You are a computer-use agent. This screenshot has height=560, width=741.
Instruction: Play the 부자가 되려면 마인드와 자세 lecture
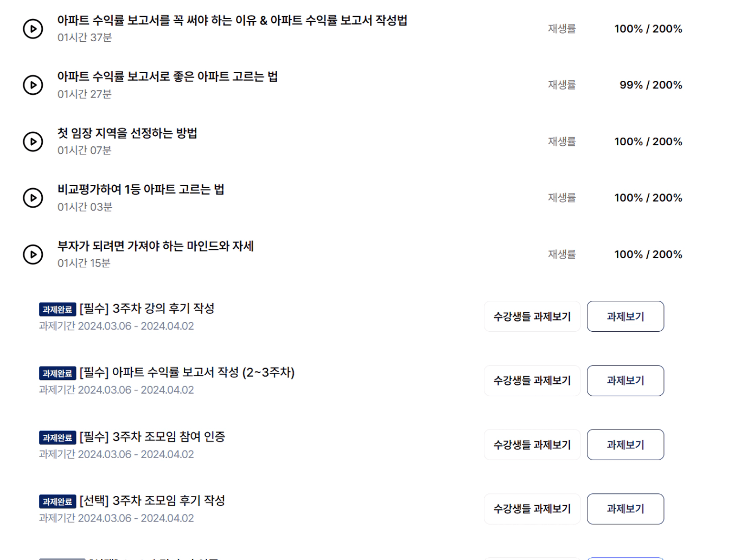click(33, 254)
